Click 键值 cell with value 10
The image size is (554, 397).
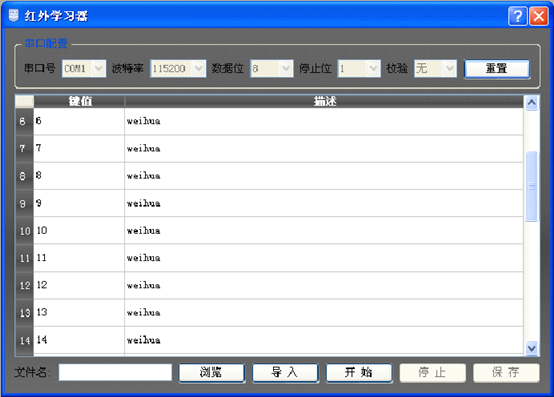(79, 231)
